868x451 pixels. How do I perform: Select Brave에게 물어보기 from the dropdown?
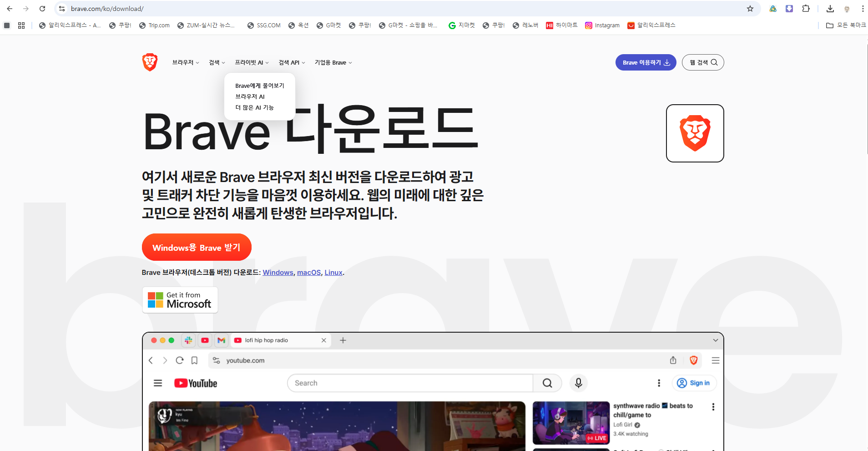click(260, 86)
